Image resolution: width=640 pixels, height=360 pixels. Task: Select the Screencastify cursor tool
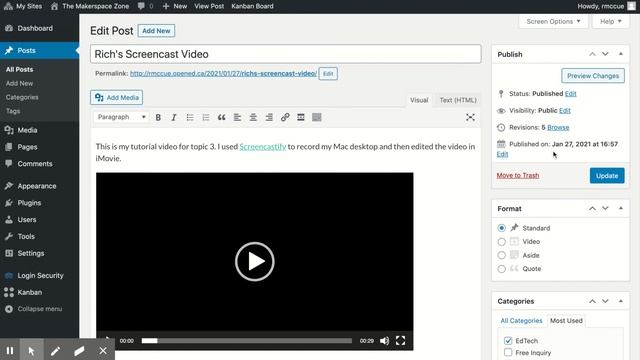pyautogui.click(x=31, y=350)
